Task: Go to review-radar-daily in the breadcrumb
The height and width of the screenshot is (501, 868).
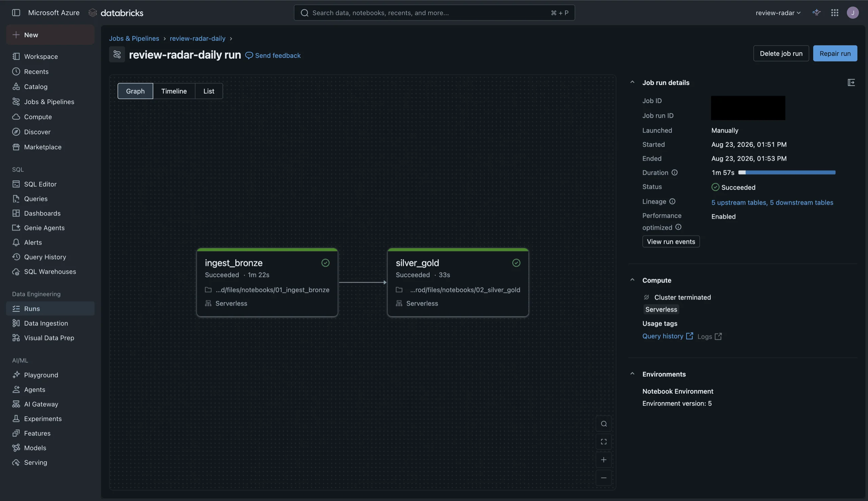Action: click(197, 39)
